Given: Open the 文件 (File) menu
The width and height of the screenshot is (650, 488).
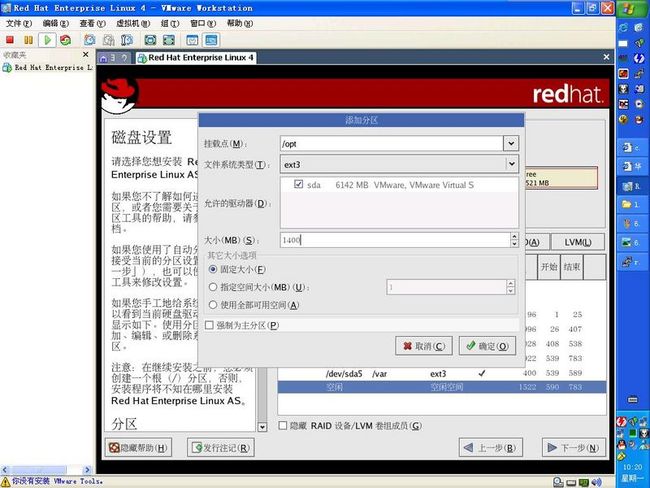Looking at the screenshot, I should pyautogui.click(x=19, y=23).
